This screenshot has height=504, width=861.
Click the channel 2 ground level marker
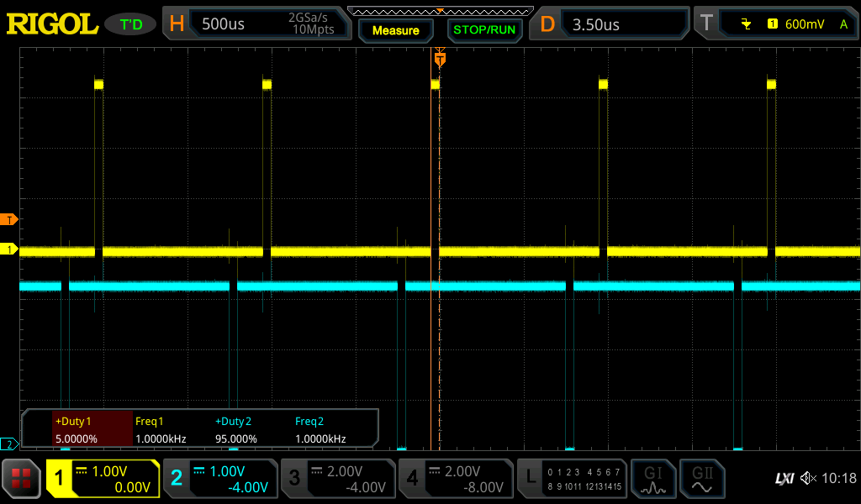(x=8, y=444)
